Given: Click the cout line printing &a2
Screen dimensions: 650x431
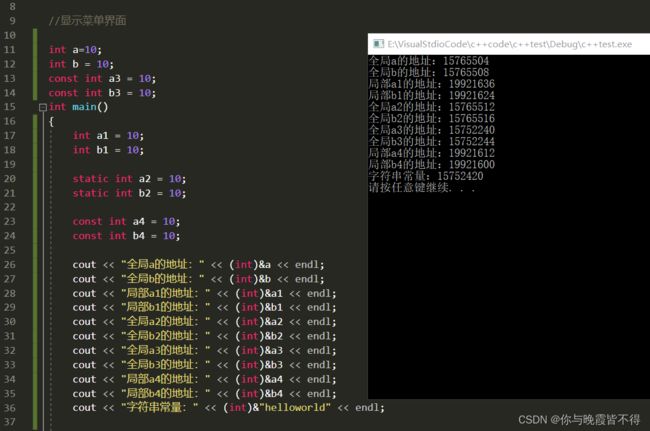Looking at the screenshot, I should click(x=204, y=322).
